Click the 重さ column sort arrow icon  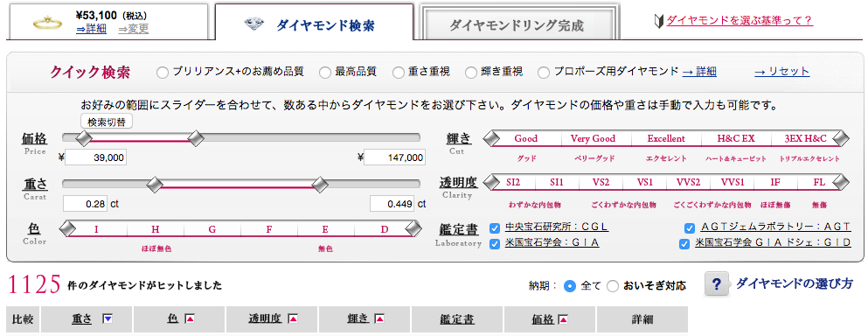click(x=108, y=318)
